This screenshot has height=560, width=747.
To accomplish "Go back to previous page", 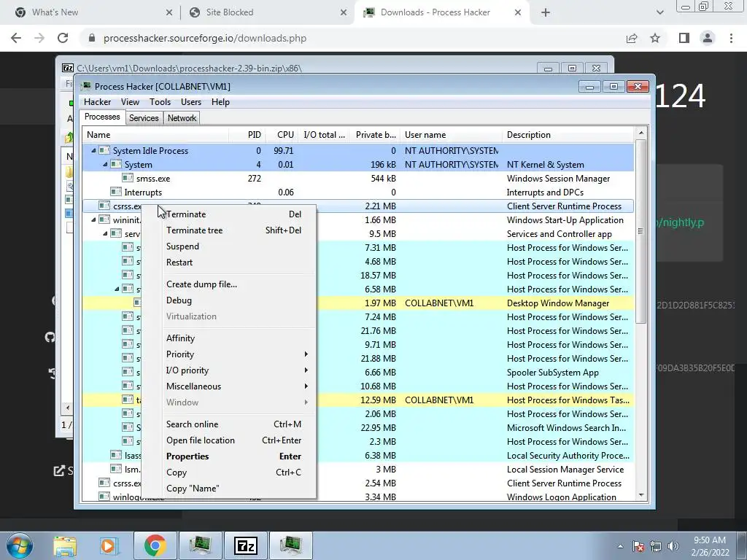I will pyautogui.click(x=16, y=38).
